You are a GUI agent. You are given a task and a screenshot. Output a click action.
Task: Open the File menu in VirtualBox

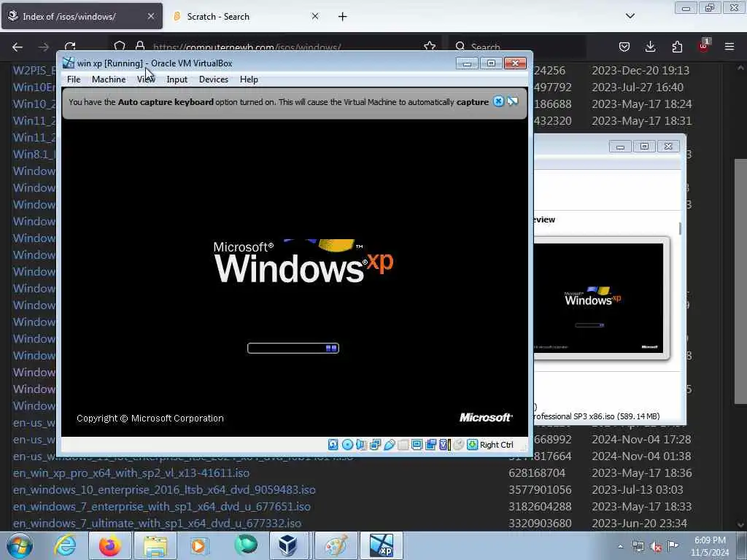(x=74, y=79)
